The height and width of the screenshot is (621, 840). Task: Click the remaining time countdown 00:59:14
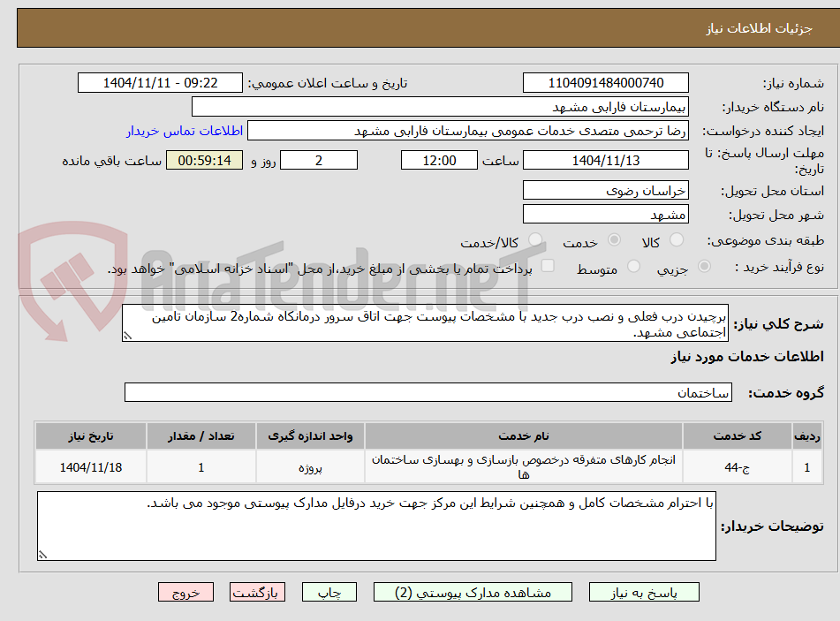tap(204, 160)
